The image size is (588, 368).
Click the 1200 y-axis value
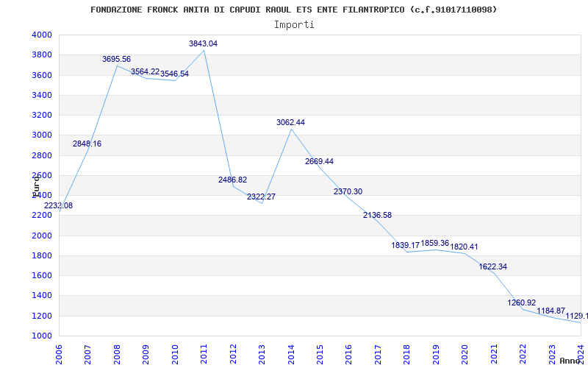pos(42,316)
